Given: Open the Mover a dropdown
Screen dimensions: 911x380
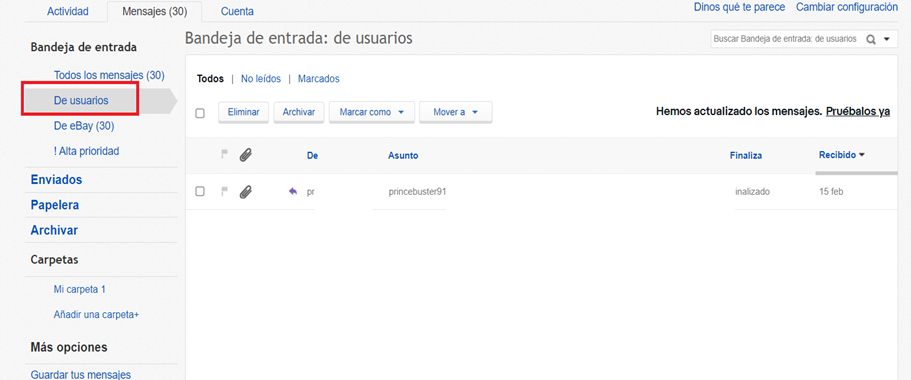Looking at the screenshot, I should [x=456, y=112].
